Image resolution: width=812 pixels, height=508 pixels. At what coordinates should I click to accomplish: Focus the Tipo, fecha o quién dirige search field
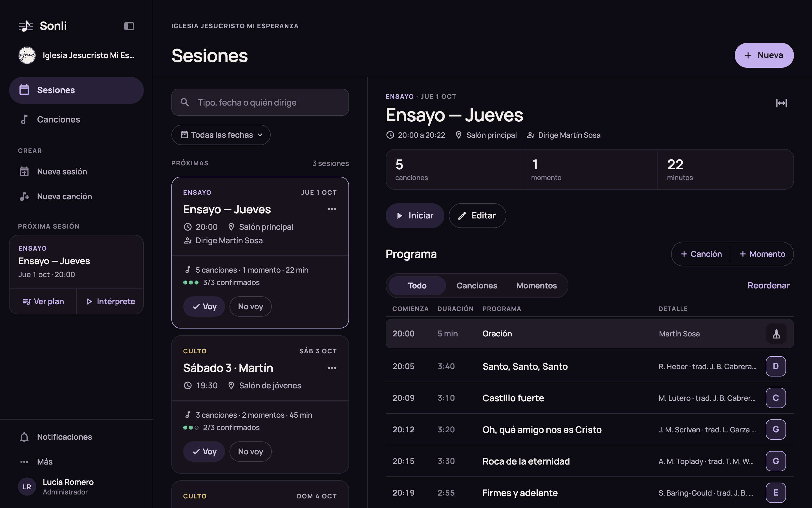click(260, 102)
